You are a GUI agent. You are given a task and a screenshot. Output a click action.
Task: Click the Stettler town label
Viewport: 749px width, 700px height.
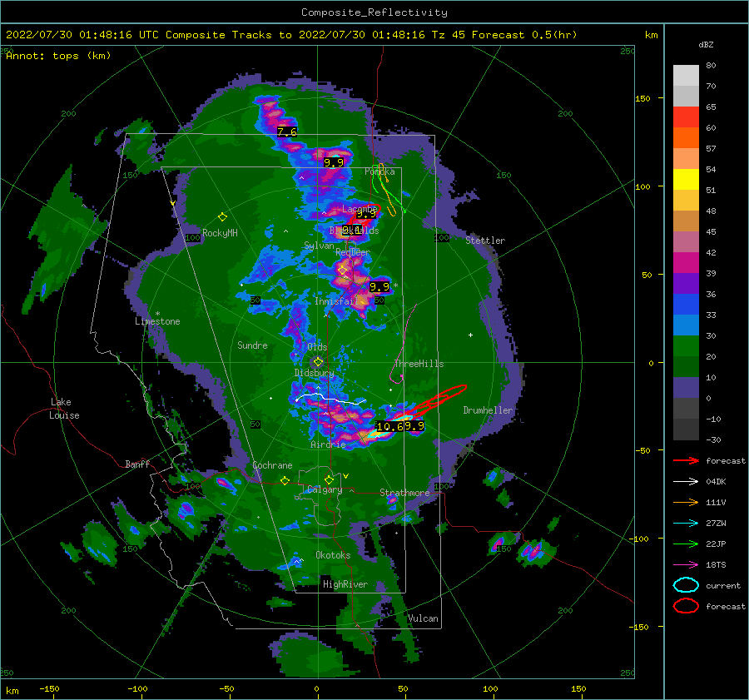coord(485,241)
